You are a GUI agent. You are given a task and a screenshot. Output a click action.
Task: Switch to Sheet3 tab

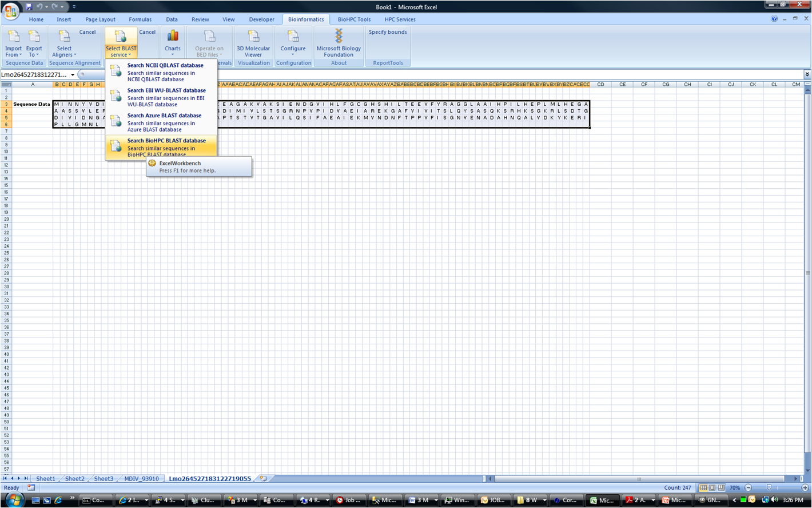pyautogui.click(x=104, y=479)
